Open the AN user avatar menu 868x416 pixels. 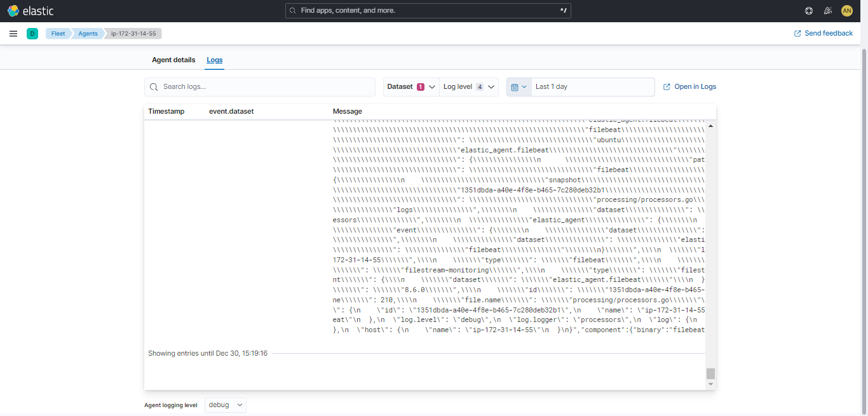point(846,11)
